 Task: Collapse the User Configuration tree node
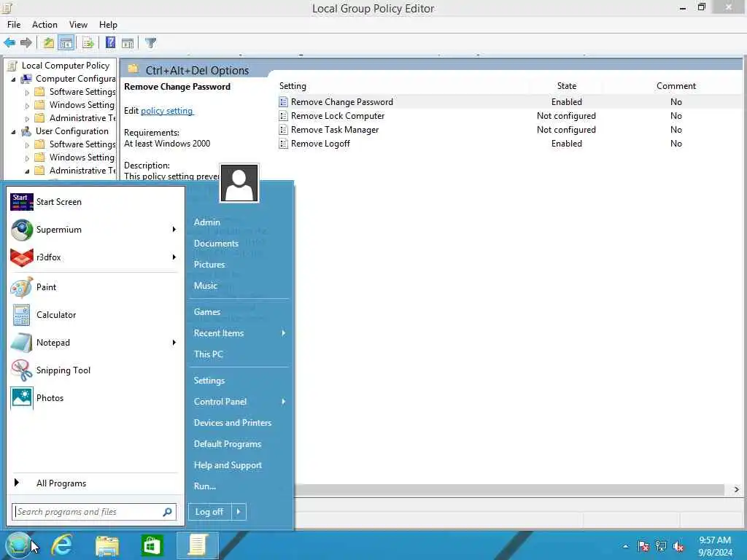(x=13, y=131)
